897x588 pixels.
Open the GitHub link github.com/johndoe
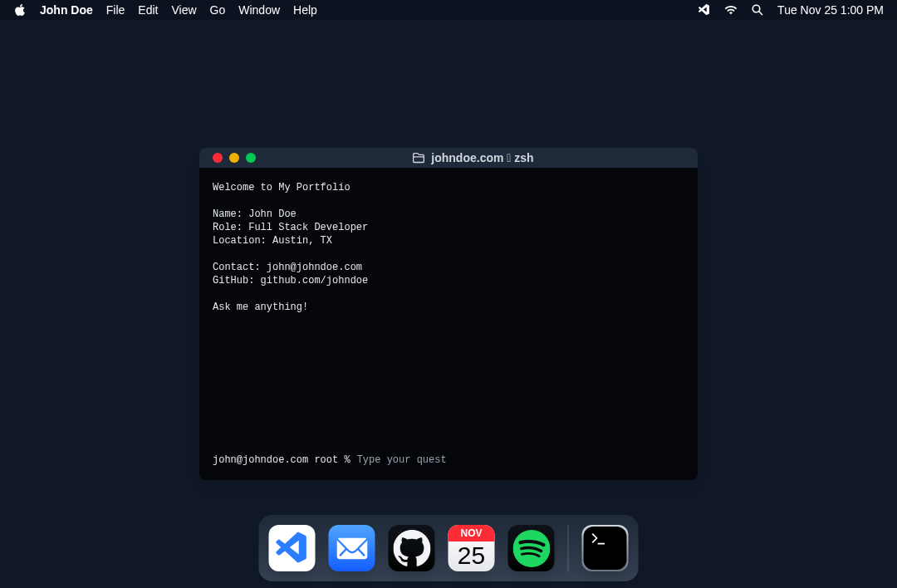point(314,280)
